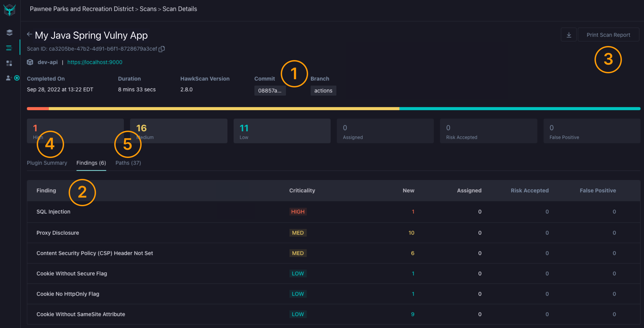Open the SQL Injection finding row
The width and height of the screenshot is (644, 328).
(x=53, y=211)
